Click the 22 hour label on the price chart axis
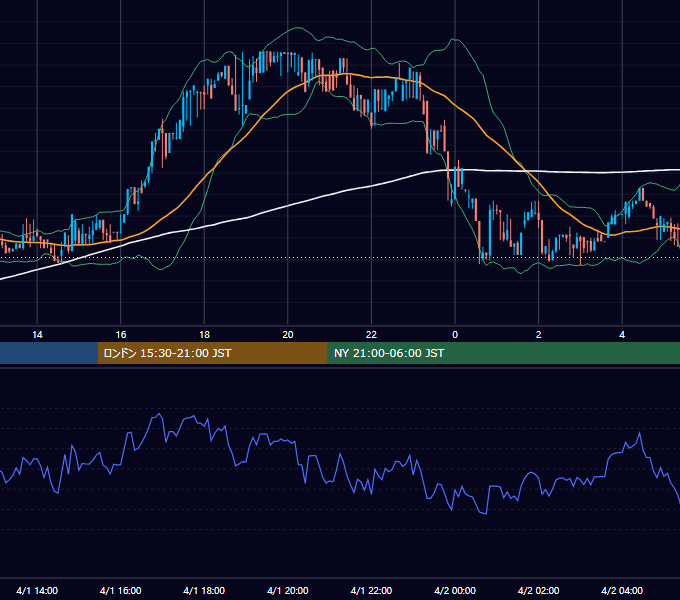 [x=371, y=335]
